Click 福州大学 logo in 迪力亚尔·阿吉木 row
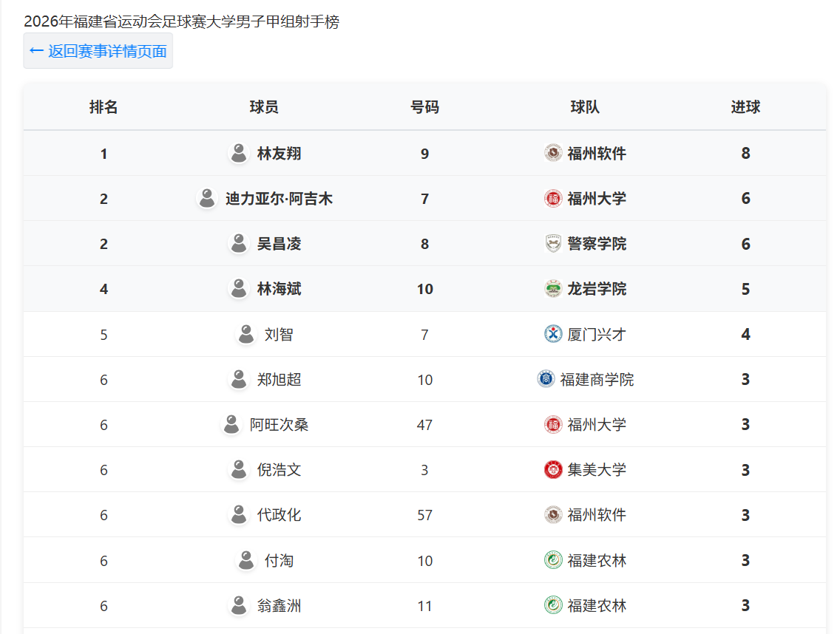Screen dimensions: 840x634 point(553,198)
